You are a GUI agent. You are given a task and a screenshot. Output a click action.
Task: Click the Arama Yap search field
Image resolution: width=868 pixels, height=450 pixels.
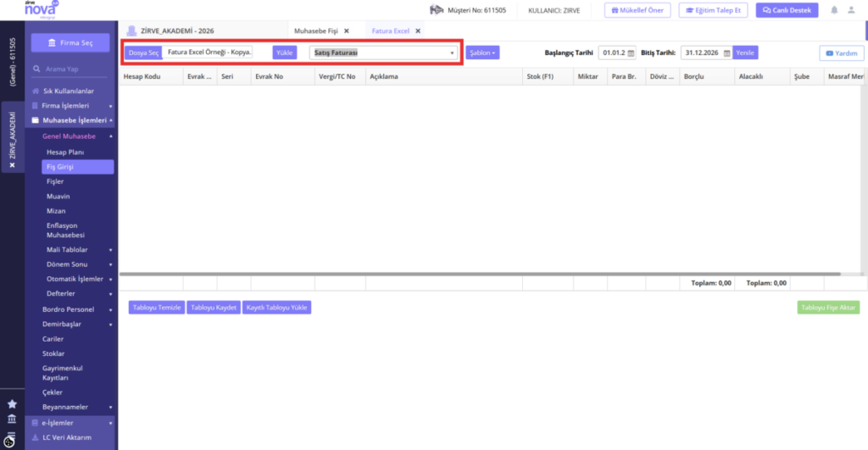pos(70,69)
